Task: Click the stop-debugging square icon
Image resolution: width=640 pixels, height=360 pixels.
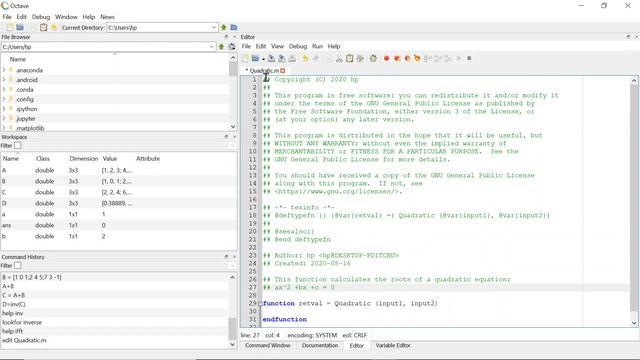Action: tap(469, 58)
